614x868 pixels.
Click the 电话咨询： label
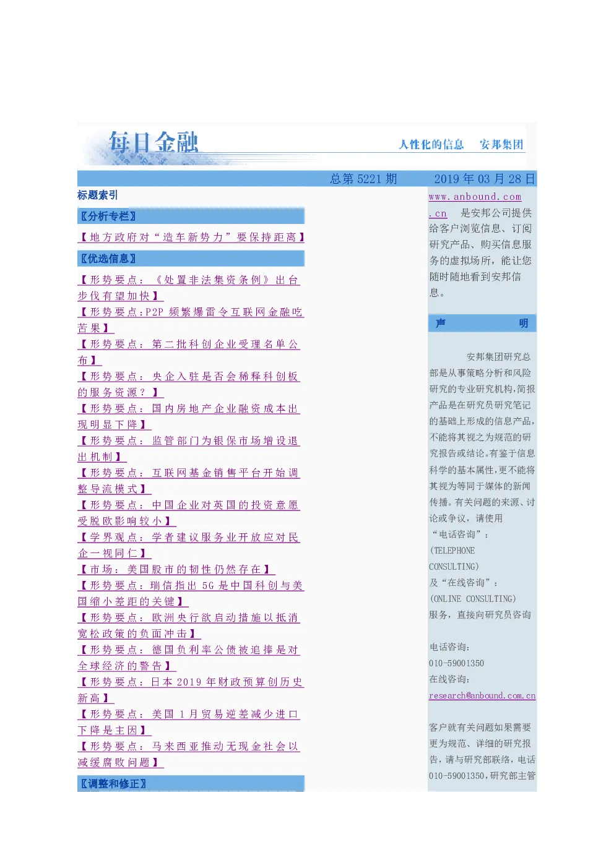click(450, 648)
